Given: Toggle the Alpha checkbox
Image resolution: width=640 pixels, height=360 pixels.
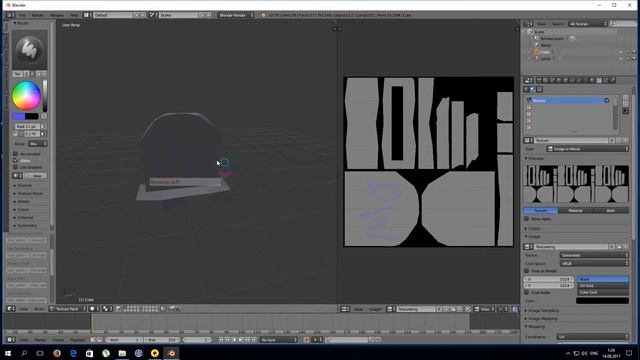Looking at the screenshot, I should pyautogui.click(x=16, y=160).
